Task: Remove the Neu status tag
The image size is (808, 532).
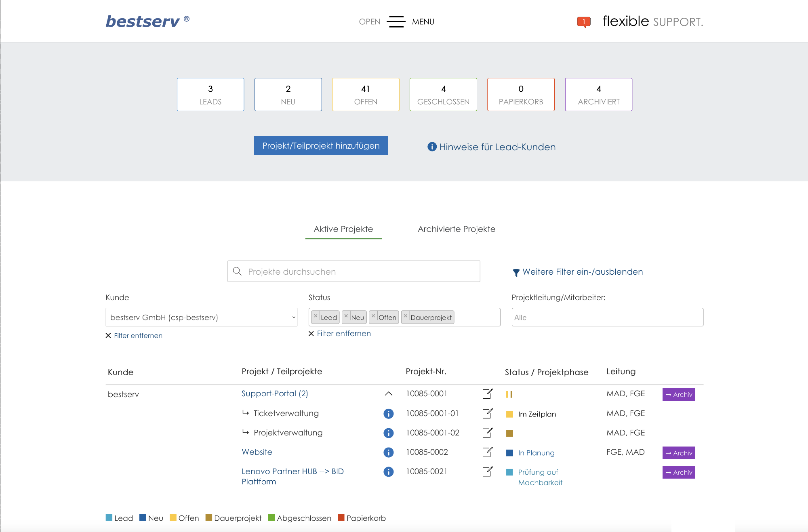Action: tap(346, 316)
